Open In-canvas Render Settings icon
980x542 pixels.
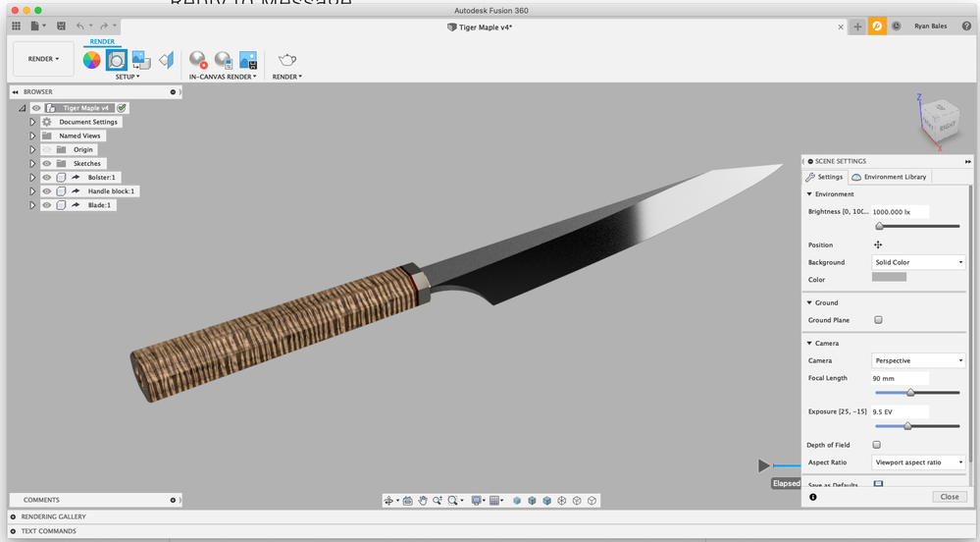click(x=223, y=60)
